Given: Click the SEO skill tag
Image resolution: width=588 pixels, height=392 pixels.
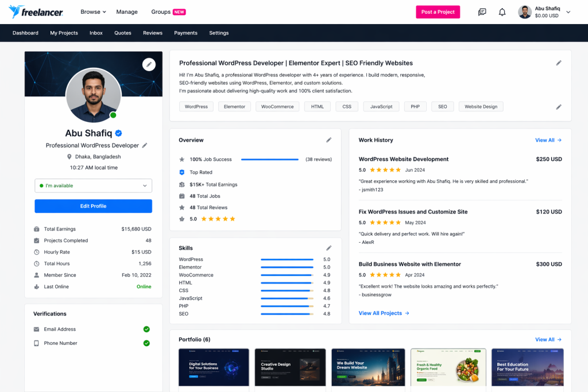Looking at the screenshot, I should 443,107.
